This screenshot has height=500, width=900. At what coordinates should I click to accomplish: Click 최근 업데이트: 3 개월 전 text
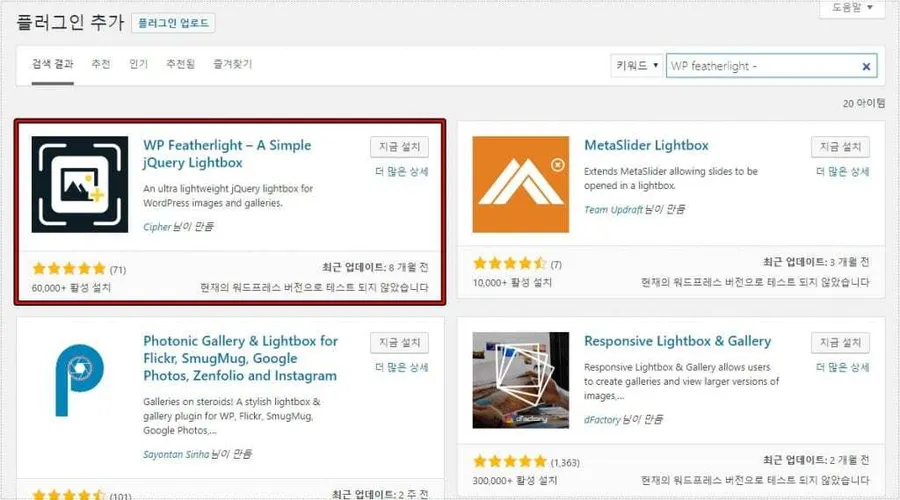(x=816, y=262)
